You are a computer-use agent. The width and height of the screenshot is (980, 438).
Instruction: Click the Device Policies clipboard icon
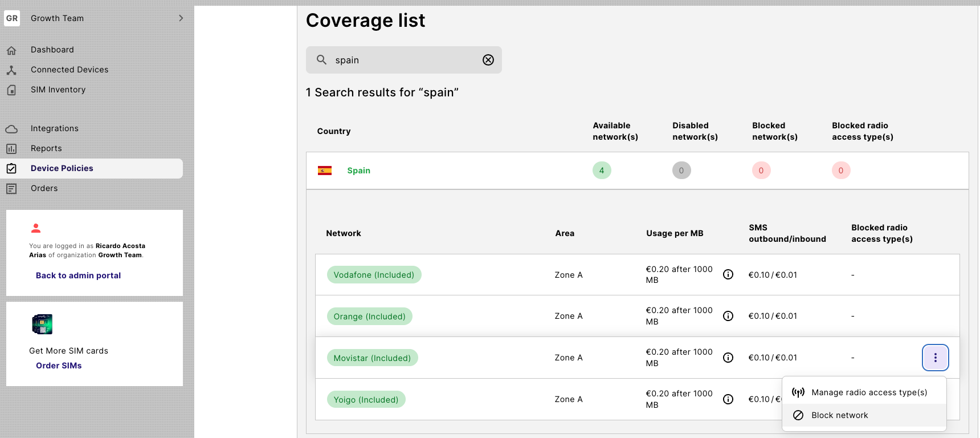11,169
